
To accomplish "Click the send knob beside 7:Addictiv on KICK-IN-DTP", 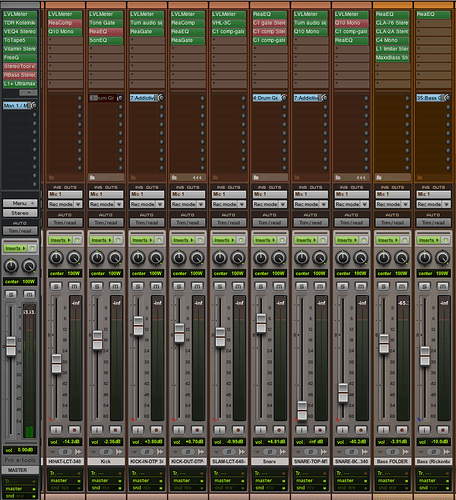I will click(161, 98).
